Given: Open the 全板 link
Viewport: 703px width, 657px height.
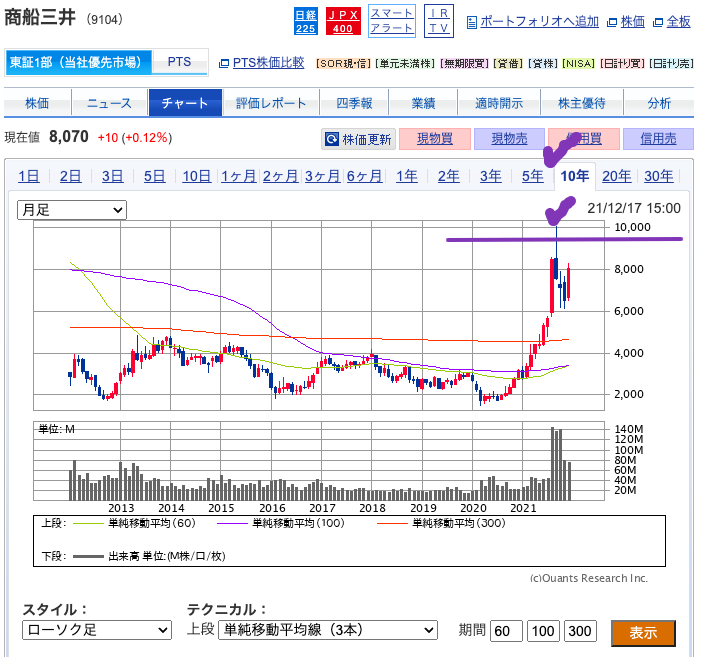Looking at the screenshot, I should pyautogui.click(x=678, y=22).
